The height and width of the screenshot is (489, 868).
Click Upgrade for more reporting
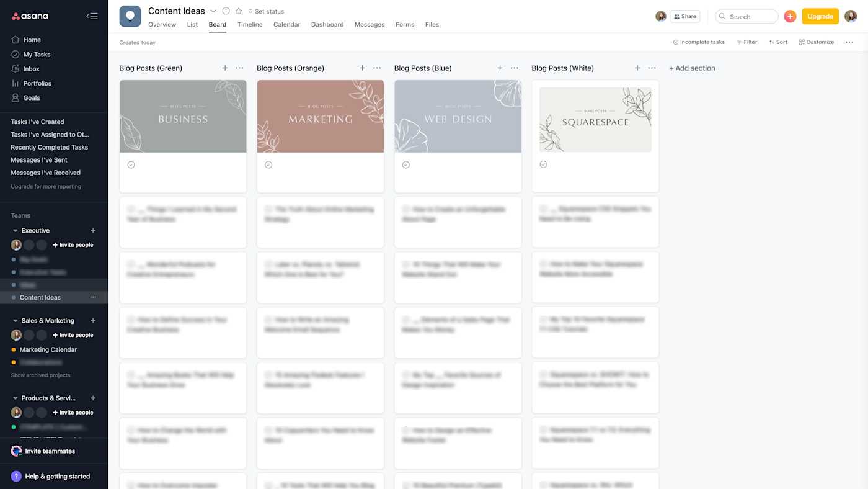[x=46, y=187]
